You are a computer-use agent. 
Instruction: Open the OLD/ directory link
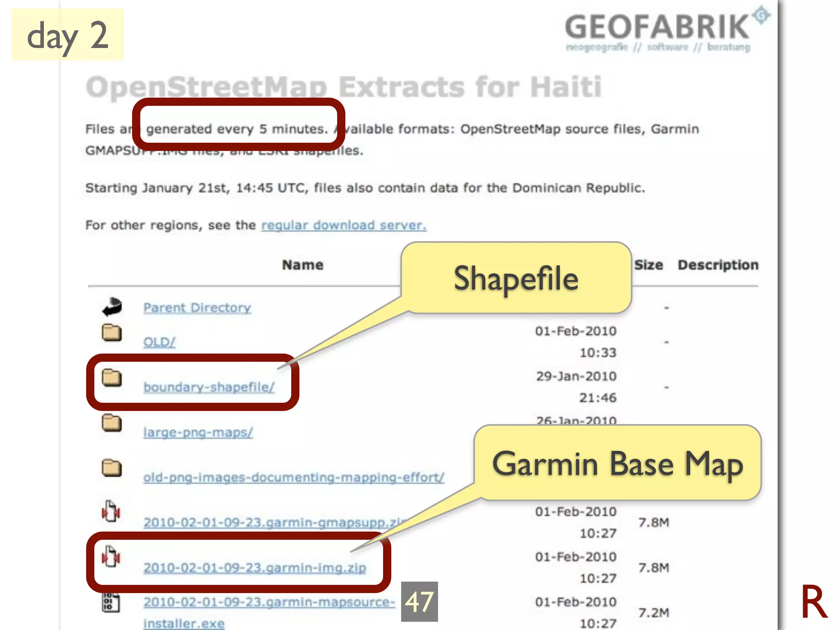point(159,342)
